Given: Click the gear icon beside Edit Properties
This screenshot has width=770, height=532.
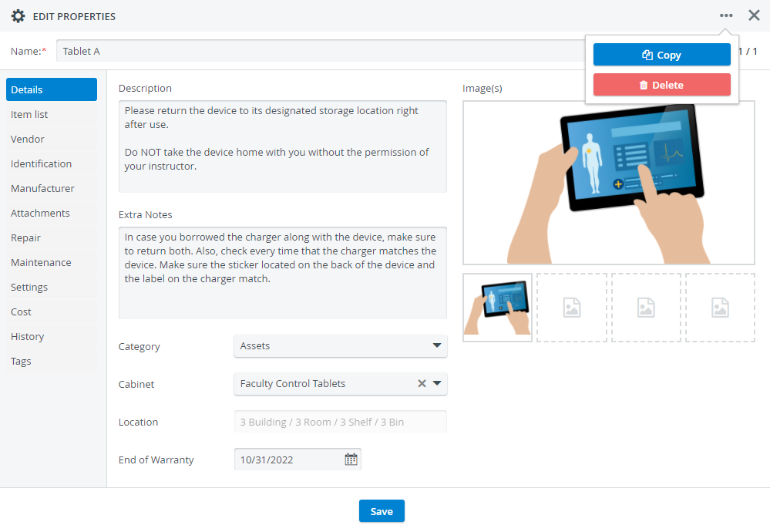Looking at the screenshot, I should 18,16.
